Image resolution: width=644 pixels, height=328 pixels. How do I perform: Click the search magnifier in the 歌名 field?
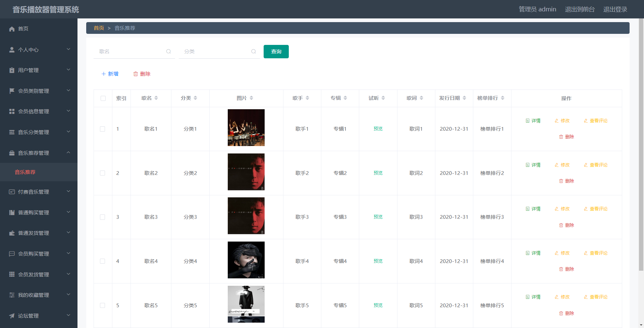168,51
